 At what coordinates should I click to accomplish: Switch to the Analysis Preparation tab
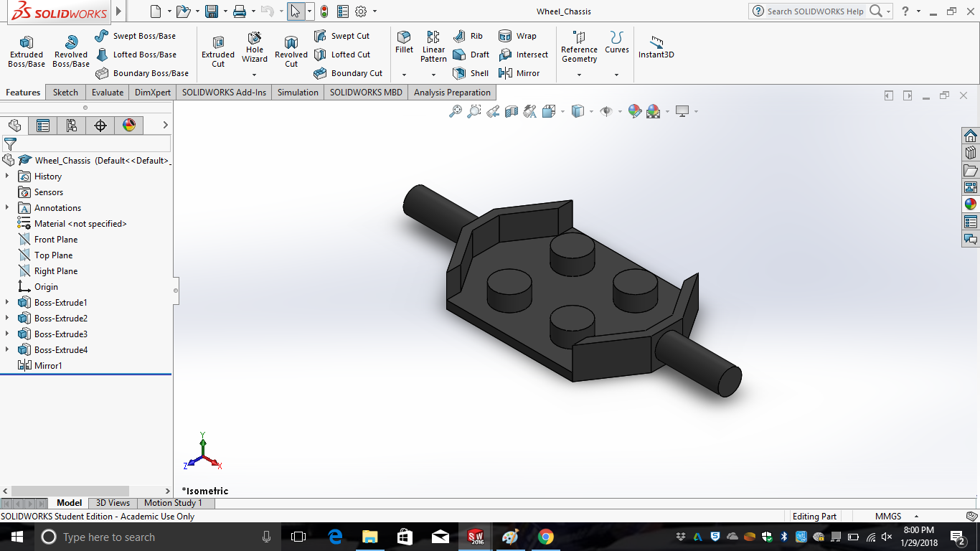pyautogui.click(x=452, y=93)
